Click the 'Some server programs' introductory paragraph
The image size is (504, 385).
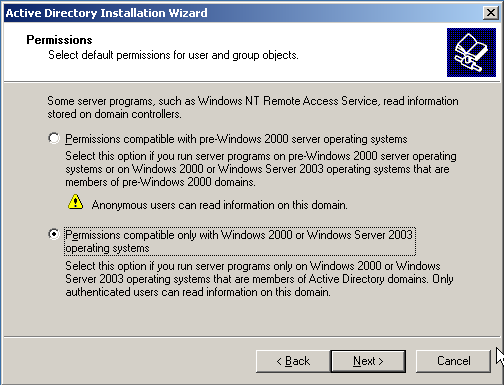pyautogui.click(x=253, y=107)
